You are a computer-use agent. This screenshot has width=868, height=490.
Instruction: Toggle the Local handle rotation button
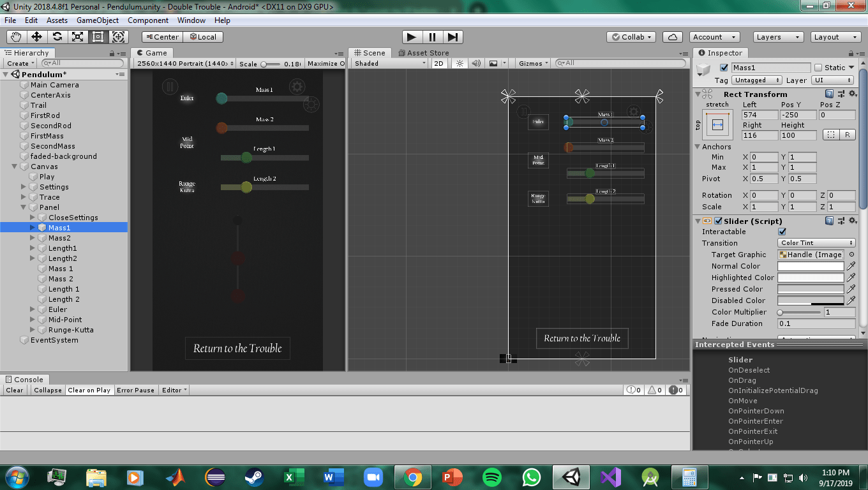[203, 37]
